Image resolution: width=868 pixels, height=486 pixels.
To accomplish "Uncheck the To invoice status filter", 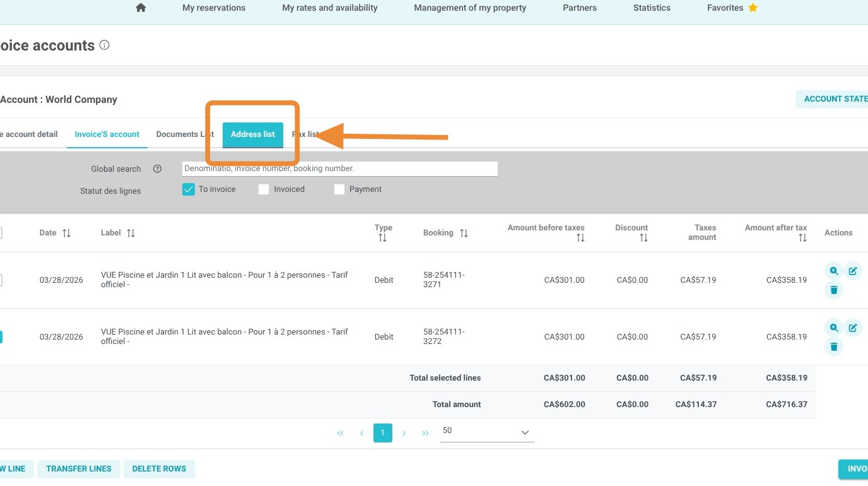I will click(188, 189).
